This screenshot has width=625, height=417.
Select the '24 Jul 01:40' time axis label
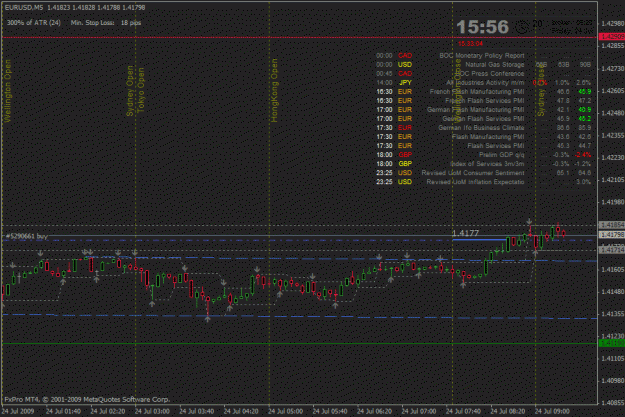[x=63, y=411]
